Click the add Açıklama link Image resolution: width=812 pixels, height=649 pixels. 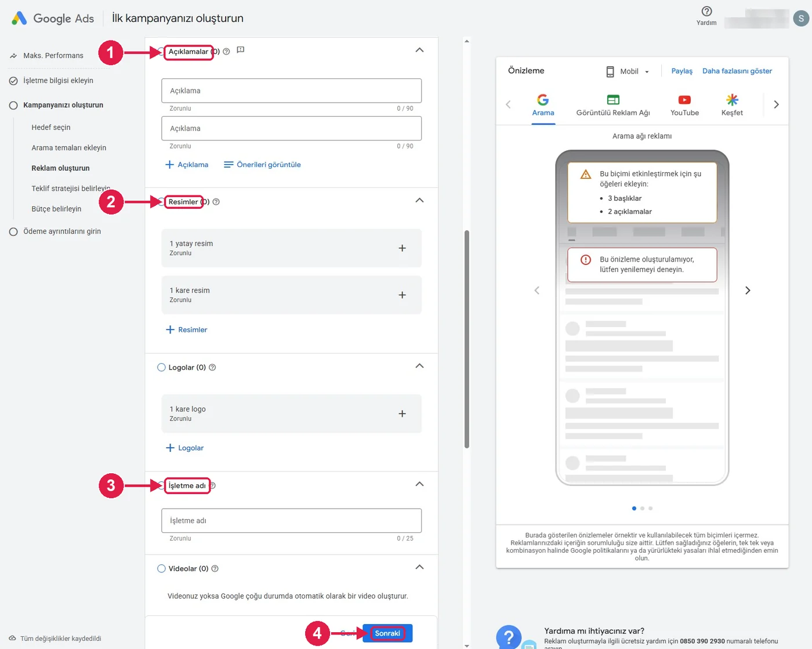(187, 165)
